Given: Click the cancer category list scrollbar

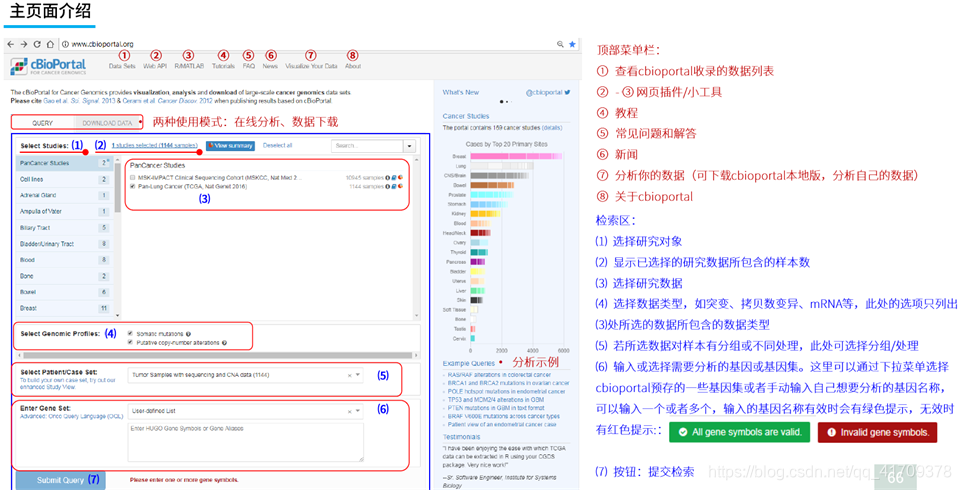Looking at the screenshot, I should point(118,237).
